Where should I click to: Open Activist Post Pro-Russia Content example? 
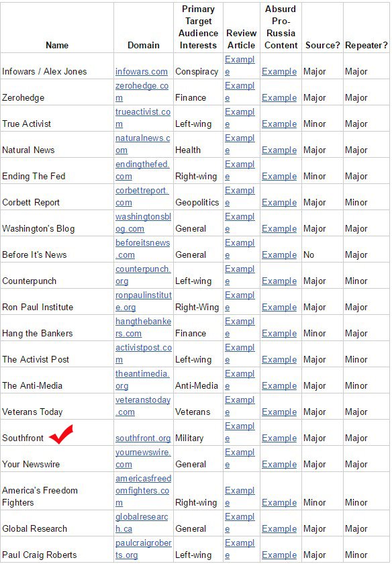pyautogui.click(x=279, y=360)
